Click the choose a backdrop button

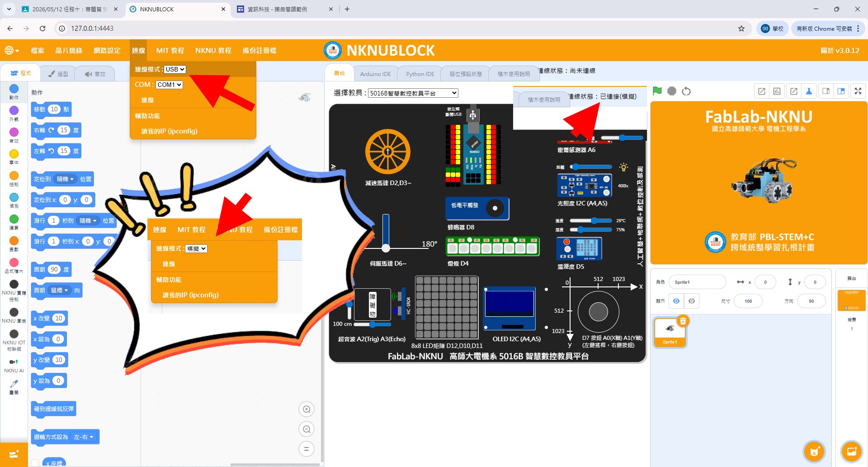[x=852, y=451]
